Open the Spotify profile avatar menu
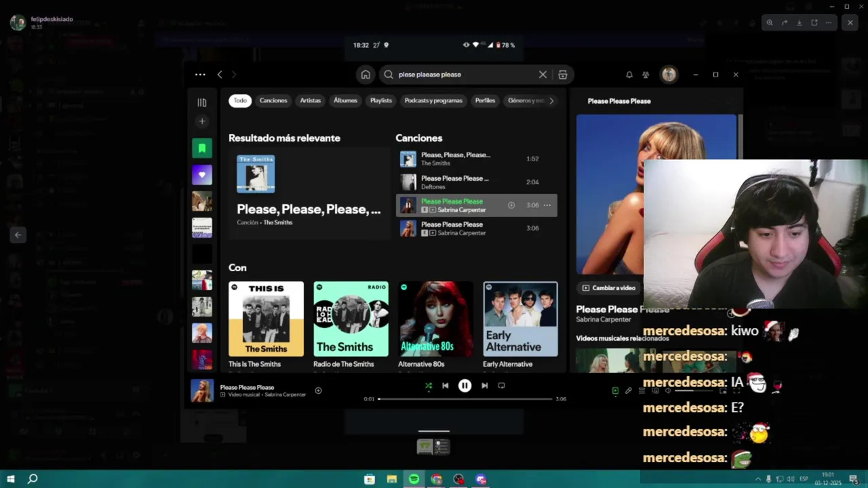This screenshot has height=488, width=868. 669,75
